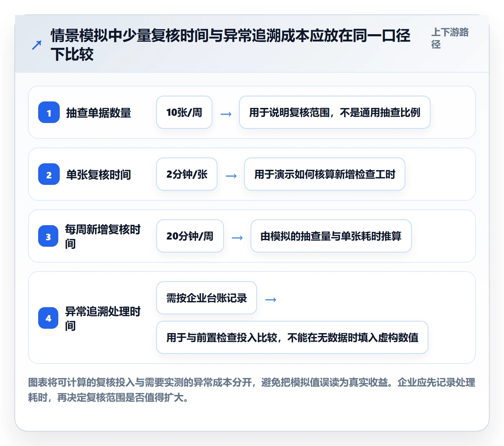This screenshot has width=504, height=446.
Task: Click the arrow after 需按企业台账记录
Action: 270,300
